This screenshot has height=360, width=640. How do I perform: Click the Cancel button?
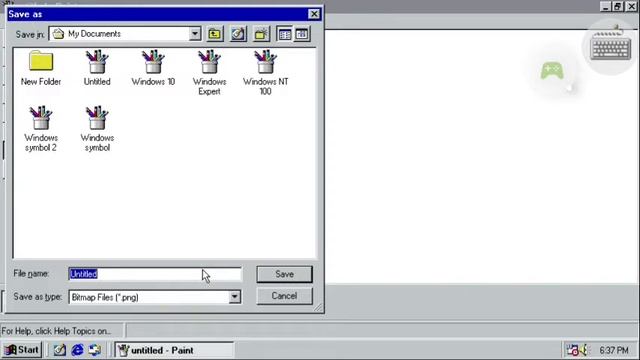pyautogui.click(x=284, y=296)
